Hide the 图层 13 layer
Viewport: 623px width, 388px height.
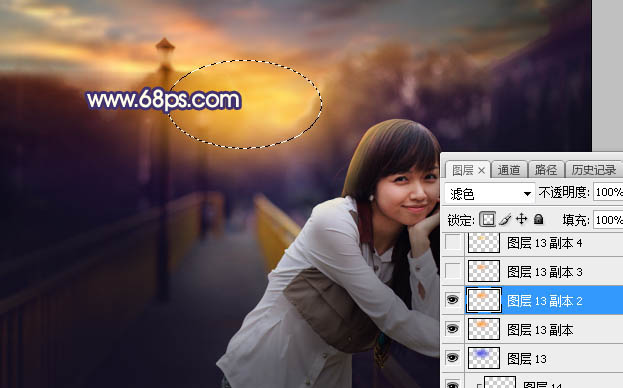(x=453, y=358)
